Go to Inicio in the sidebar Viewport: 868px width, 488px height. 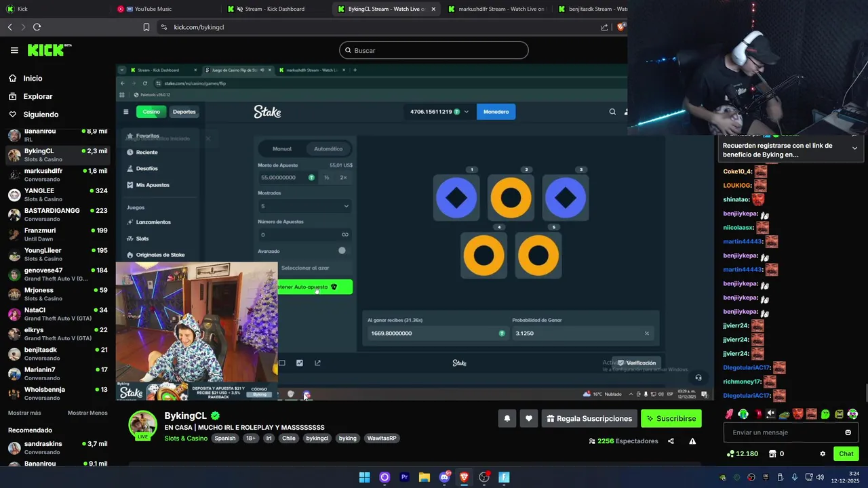26,79
